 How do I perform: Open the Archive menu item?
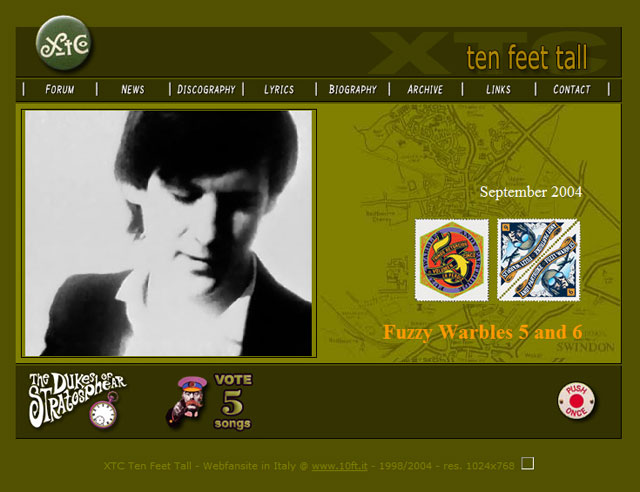click(x=425, y=89)
